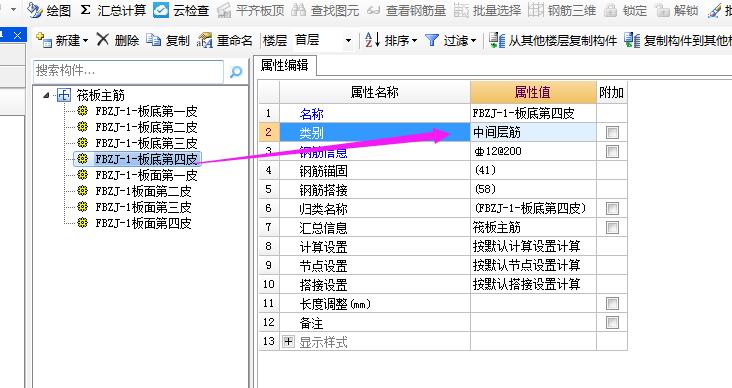The image size is (732, 388).
Task: Click 钢筋锚固 value (41) cell
Action: [x=533, y=170]
